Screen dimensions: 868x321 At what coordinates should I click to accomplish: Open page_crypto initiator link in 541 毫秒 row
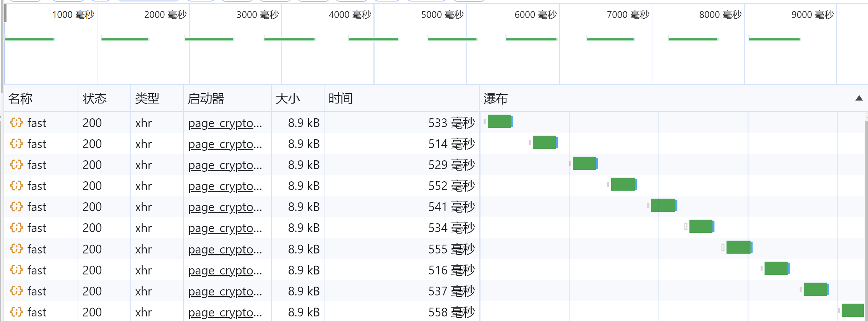click(225, 207)
